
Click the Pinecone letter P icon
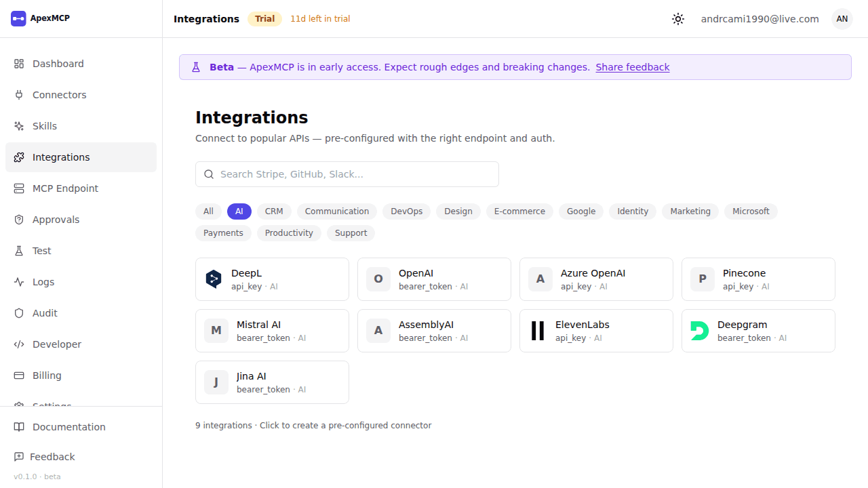point(703,279)
